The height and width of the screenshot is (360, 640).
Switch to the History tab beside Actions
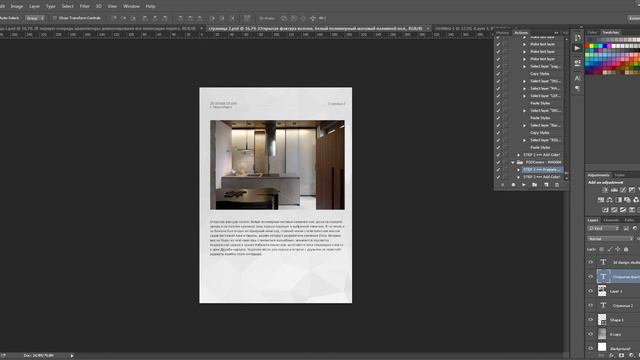pos(503,33)
